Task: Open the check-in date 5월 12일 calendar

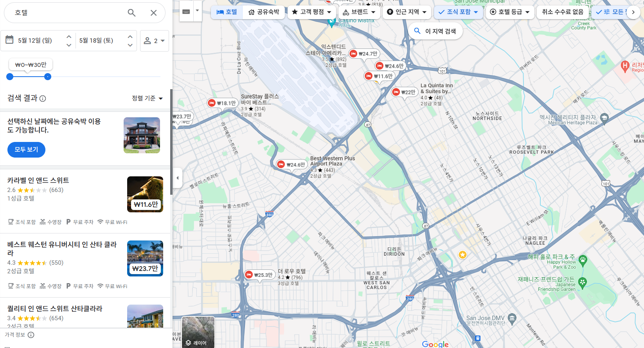Action: coord(34,40)
